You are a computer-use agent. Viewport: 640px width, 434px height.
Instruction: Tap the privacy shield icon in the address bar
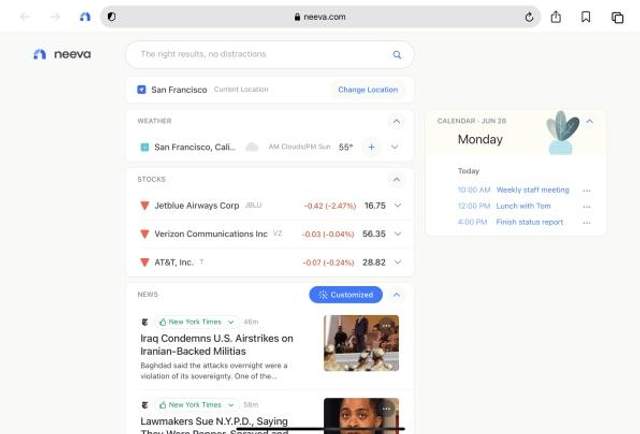pyautogui.click(x=111, y=17)
